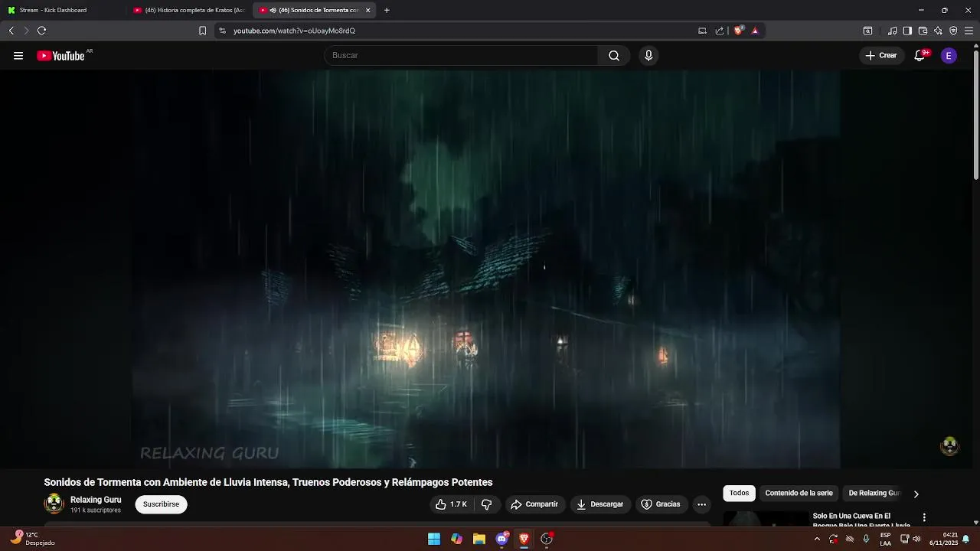Viewport: 980px width, 551px height.
Task: Open the Windows Start menu
Action: (434, 539)
